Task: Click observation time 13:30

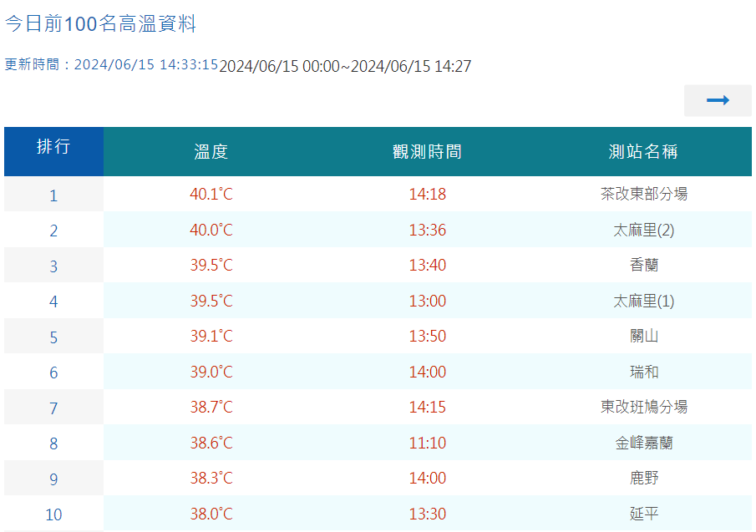Action: click(427, 514)
